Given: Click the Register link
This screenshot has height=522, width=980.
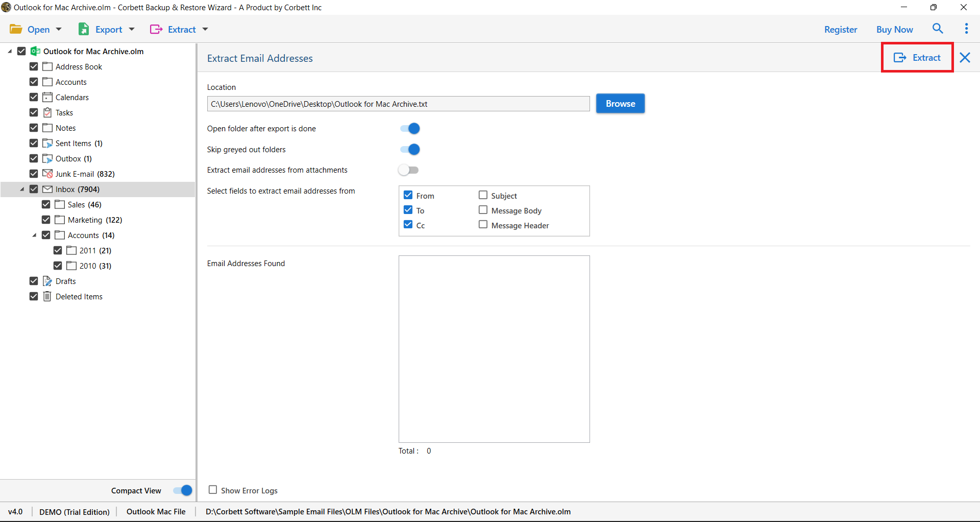Looking at the screenshot, I should (841, 30).
